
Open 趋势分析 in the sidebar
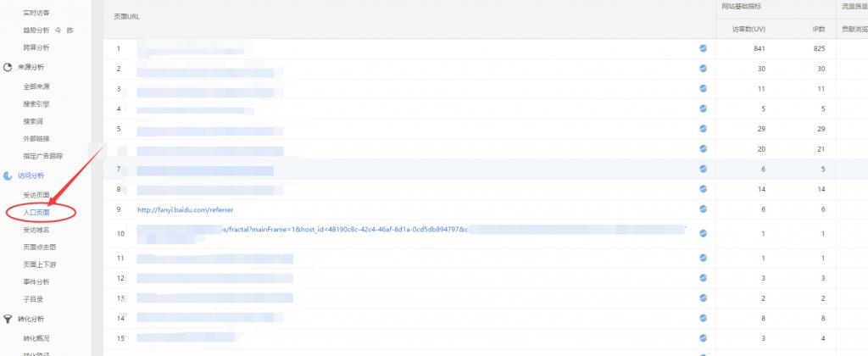36,31
